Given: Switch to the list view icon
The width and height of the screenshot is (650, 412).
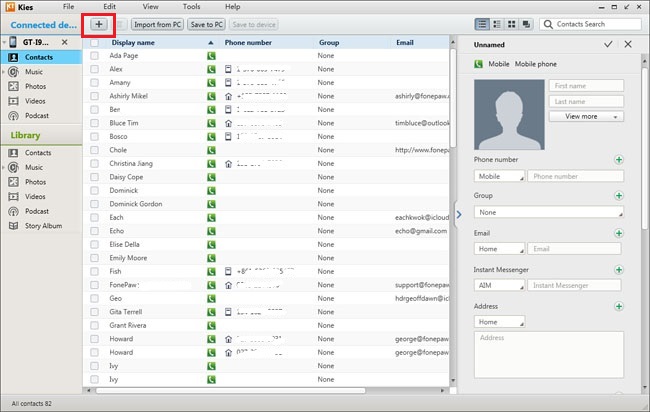Looking at the screenshot, I should [482, 24].
